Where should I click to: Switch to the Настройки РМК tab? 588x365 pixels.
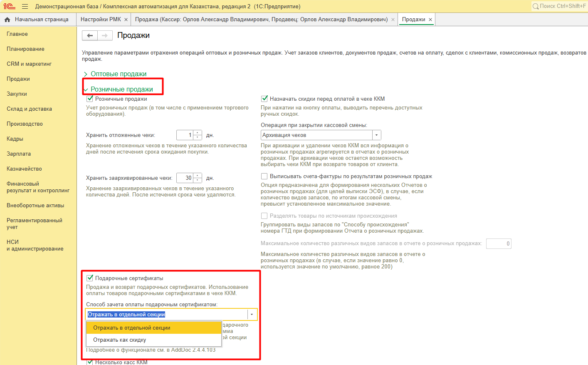point(101,20)
